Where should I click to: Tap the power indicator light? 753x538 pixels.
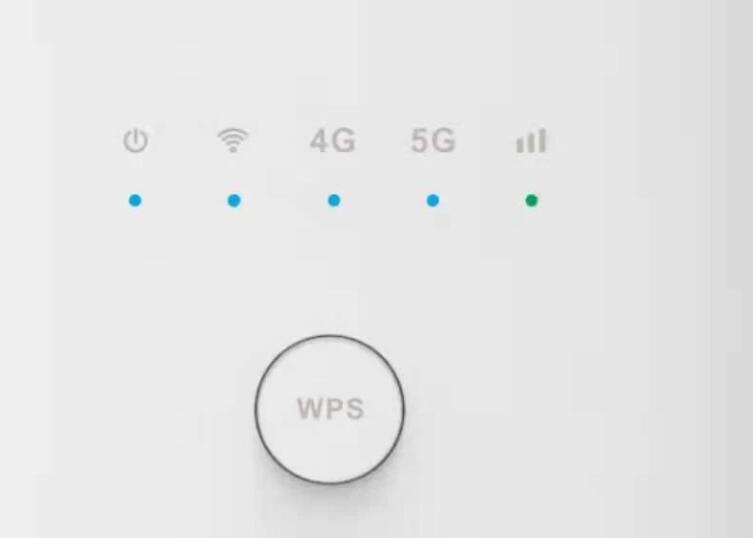(x=135, y=200)
